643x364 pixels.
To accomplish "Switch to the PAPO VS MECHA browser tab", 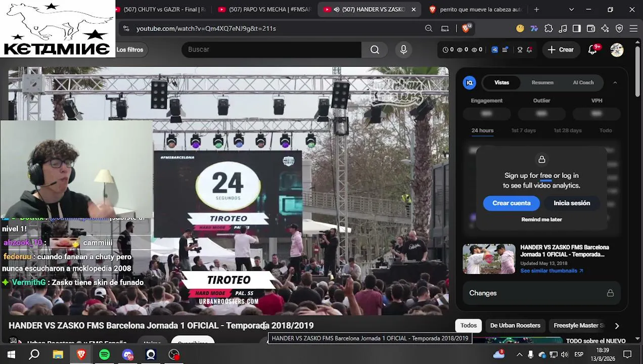I will (x=265, y=10).
